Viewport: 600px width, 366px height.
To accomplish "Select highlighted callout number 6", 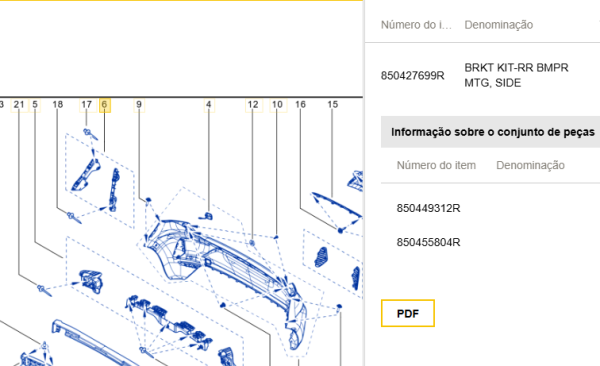I will 105,105.
